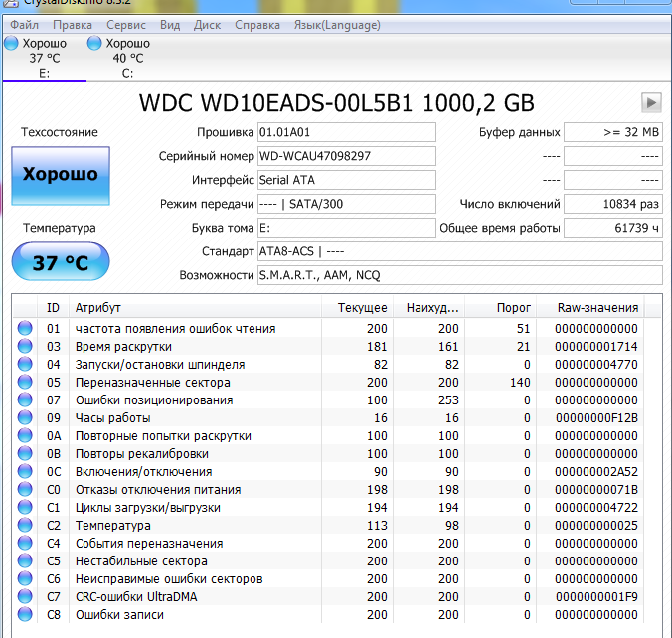This screenshot has width=672, height=638.
Task: Click the Прошивка field 01.01A01
Action: click(x=346, y=132)
